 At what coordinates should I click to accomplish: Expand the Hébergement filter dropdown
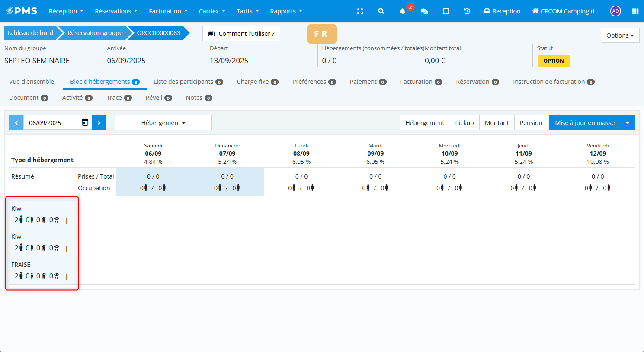[x=163, y=123]
